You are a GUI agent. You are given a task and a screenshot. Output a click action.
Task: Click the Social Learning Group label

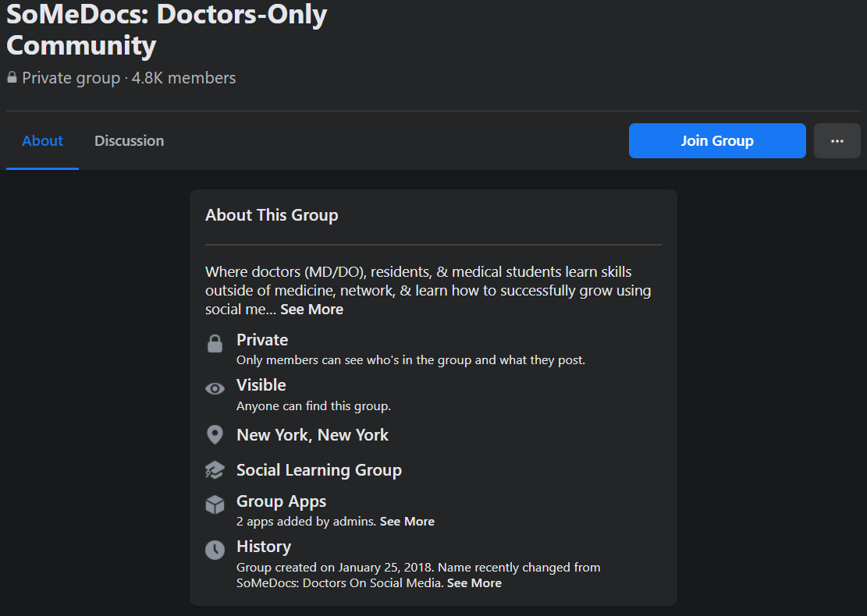click(x=318, y=469)
